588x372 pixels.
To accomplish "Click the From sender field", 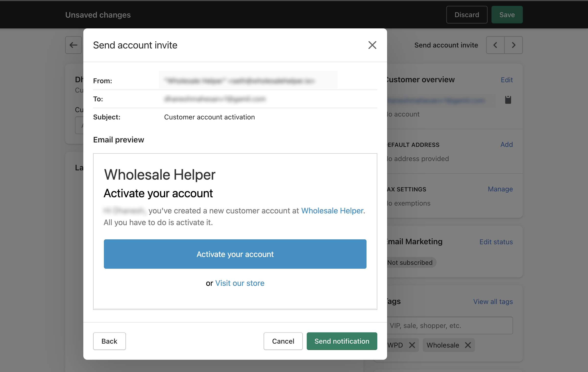I will click(248, 80).
